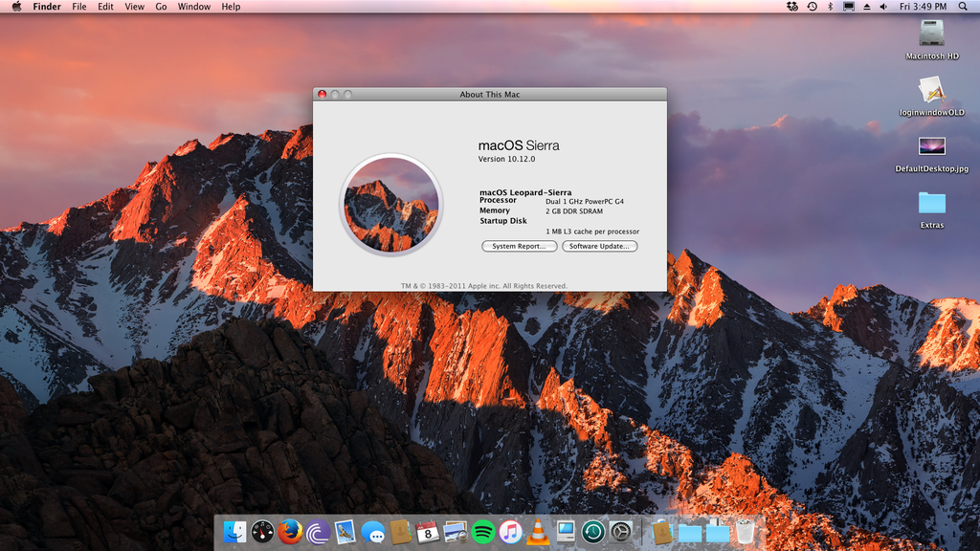
Task: Click the Dual 1 GHz PowerPC G4 value
Action: [585, 202]
